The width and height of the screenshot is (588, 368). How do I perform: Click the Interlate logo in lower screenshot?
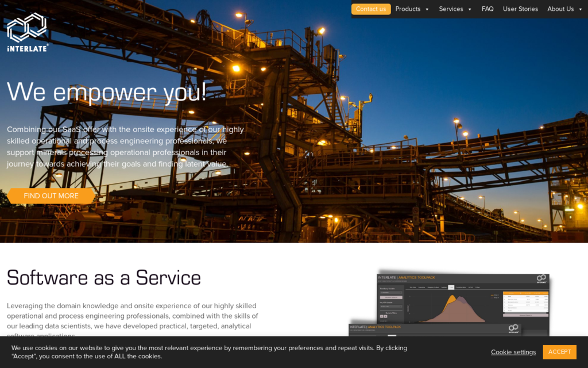[513, 329]
